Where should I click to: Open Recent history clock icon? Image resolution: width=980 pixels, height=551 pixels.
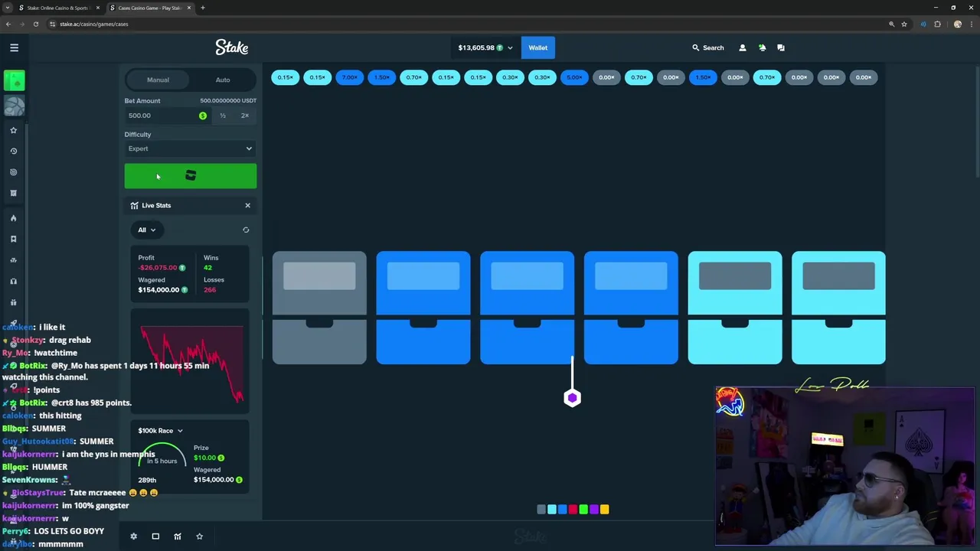click(13, 151)
